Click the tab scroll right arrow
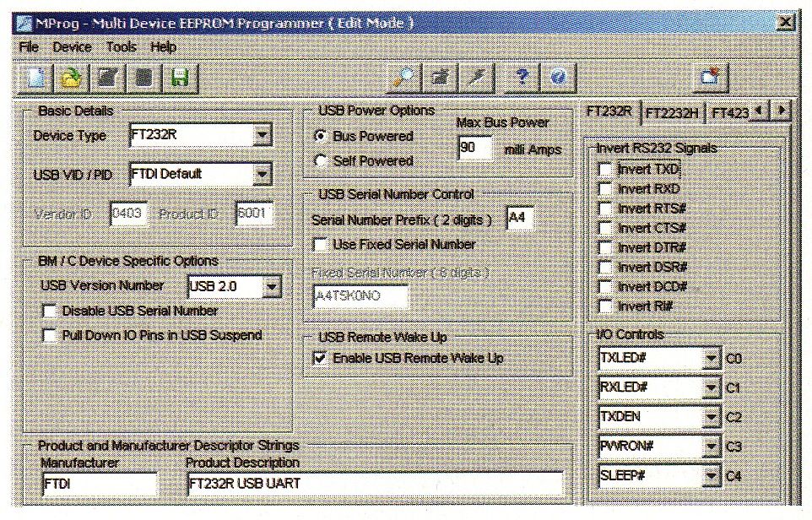The width and height of the screenshot is (812, 520). pos(781,111)
